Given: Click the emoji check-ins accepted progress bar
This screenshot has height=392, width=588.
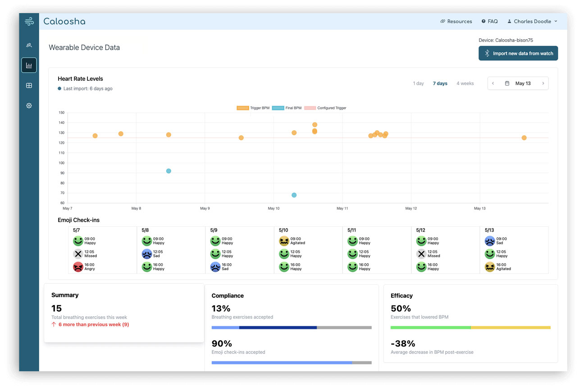Looking at the screenshot, I should point(291,362).
